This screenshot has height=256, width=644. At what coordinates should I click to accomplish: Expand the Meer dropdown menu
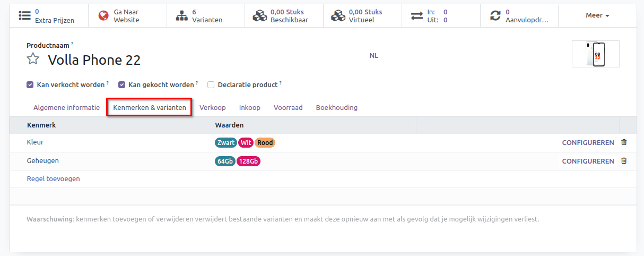(597, 15)
